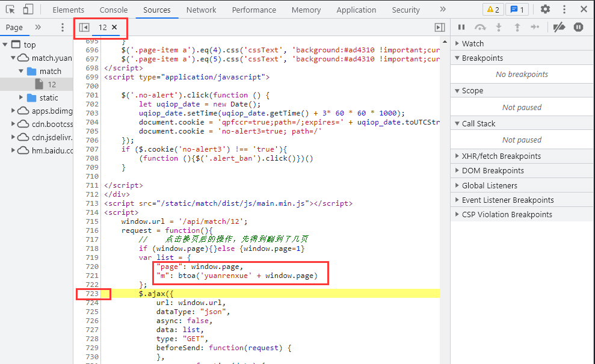Collapse the debugger sidebar pane

[x=440, y=28]
